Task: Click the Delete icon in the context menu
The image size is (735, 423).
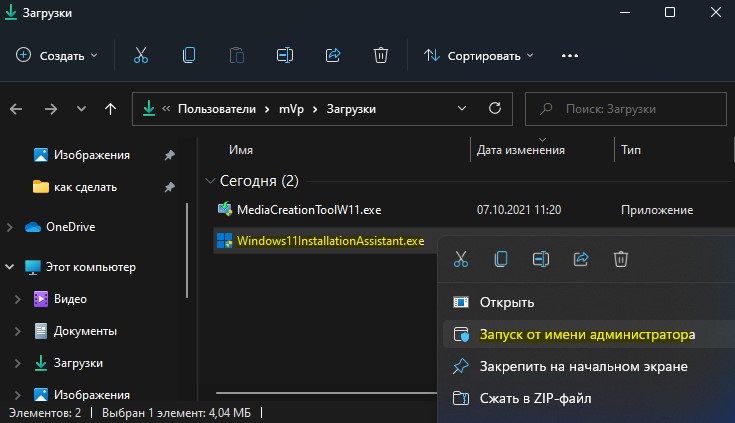Action: pos(621,259)
